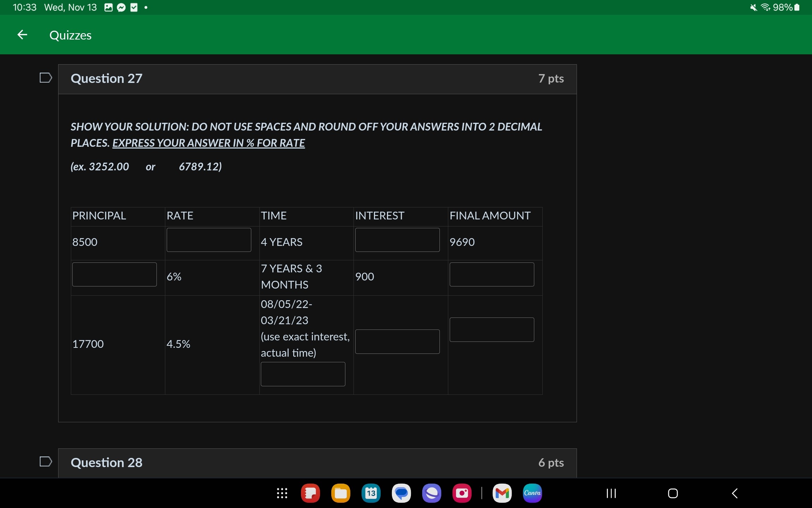The image size is (812, 508).
Task: Open the red notes app icon
Action: point(310,493)
